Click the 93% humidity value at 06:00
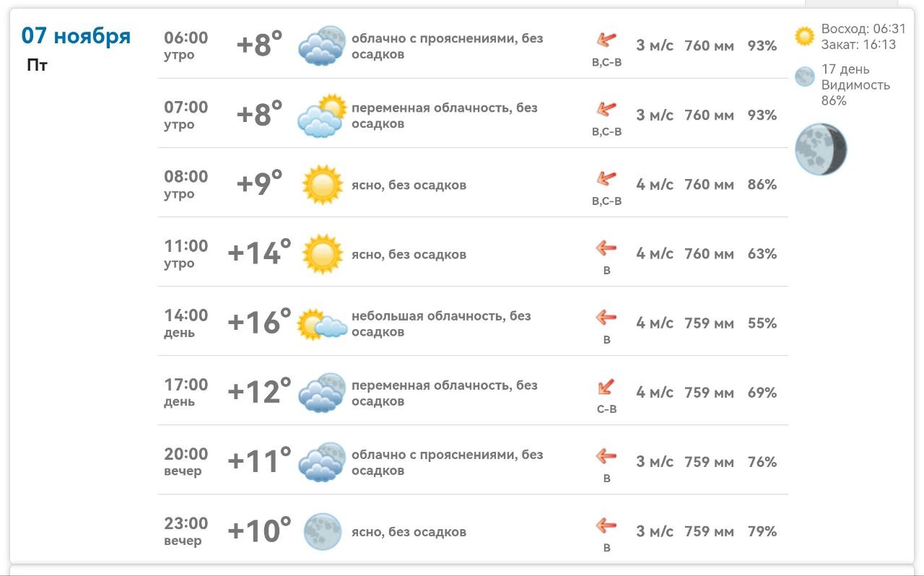The width and height of the screenshot is (924, 576). [762, 46]
